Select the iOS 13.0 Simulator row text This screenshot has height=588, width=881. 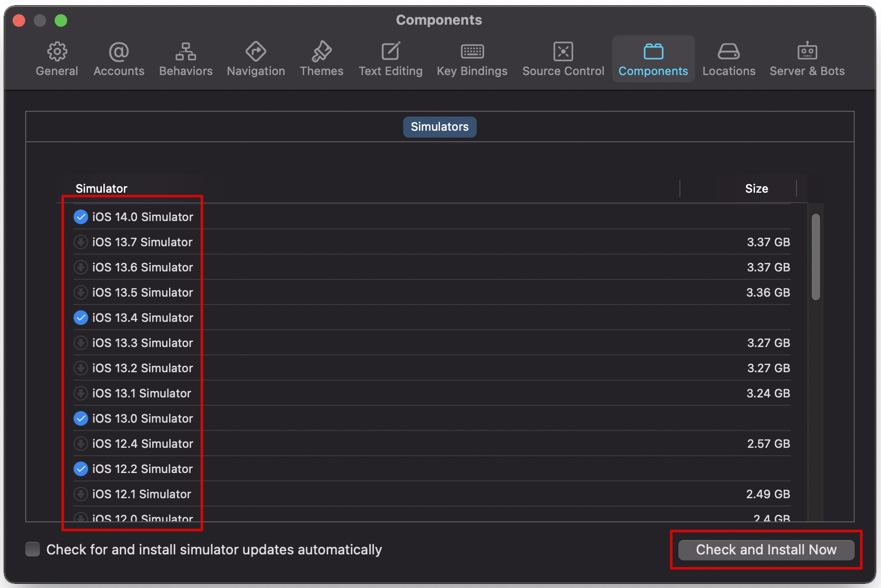[143, 418]
